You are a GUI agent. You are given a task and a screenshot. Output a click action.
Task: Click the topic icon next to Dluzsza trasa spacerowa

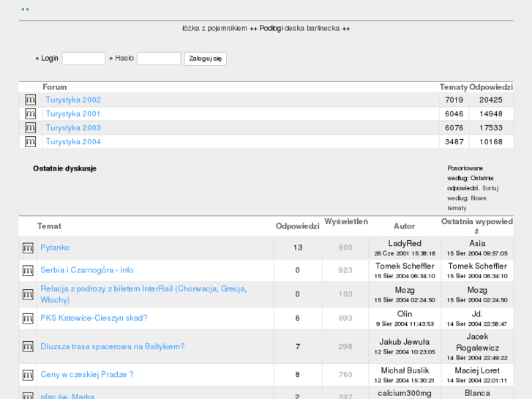(28, 347)
